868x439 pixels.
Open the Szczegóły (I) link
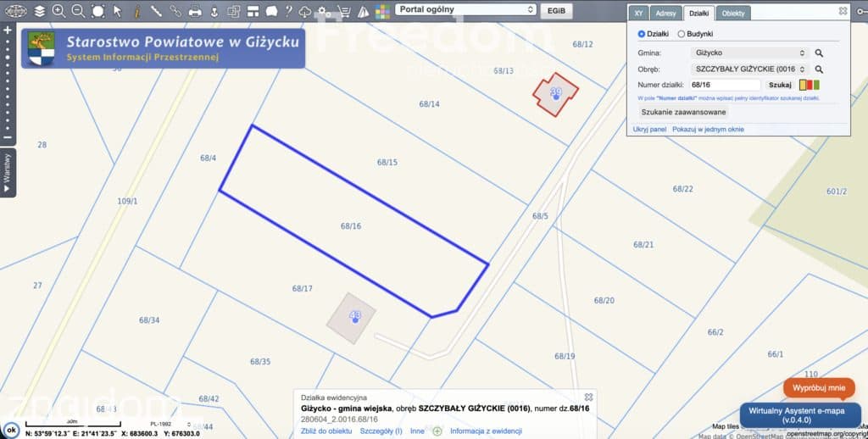click(x=381, y=431)
